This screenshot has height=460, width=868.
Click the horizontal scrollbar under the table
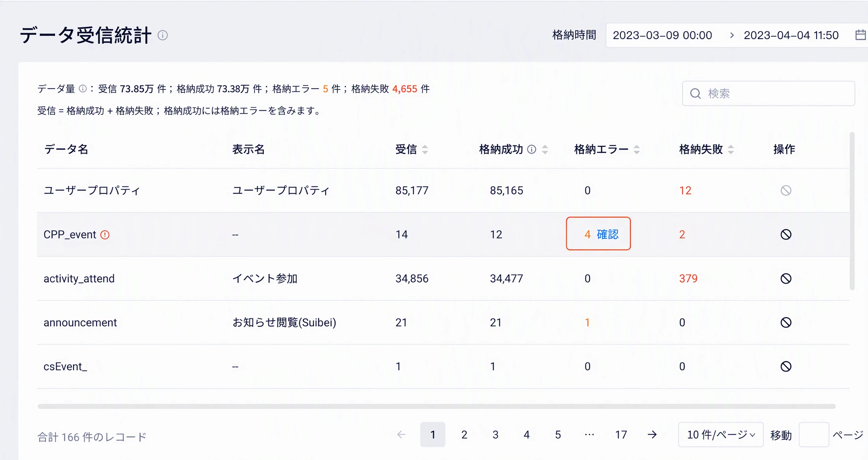(x=436, y=406)
